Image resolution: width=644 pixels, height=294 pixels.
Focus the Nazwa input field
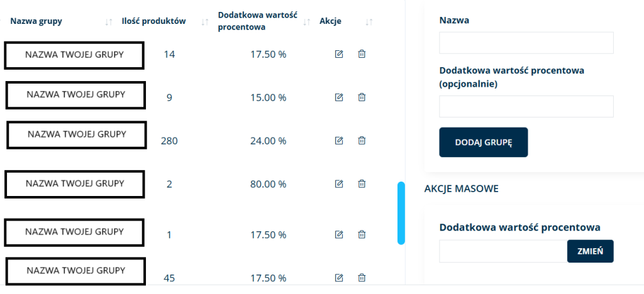(526, 43)
